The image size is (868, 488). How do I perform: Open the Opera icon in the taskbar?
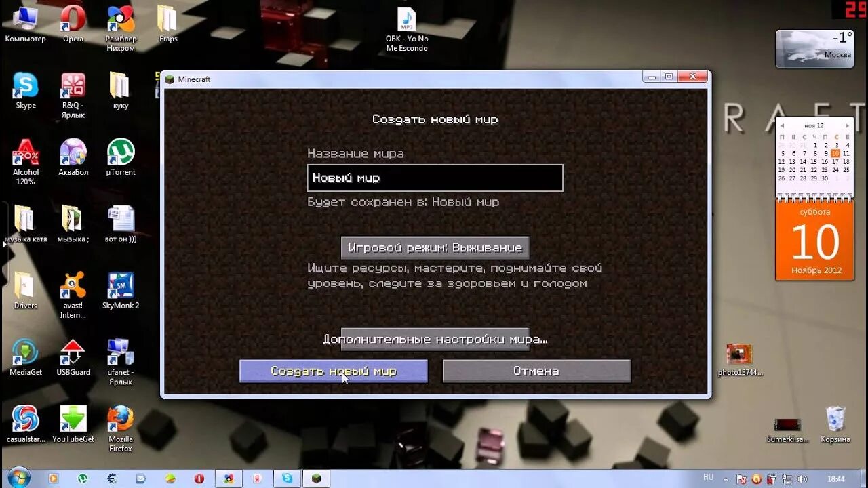coord(199,479)
